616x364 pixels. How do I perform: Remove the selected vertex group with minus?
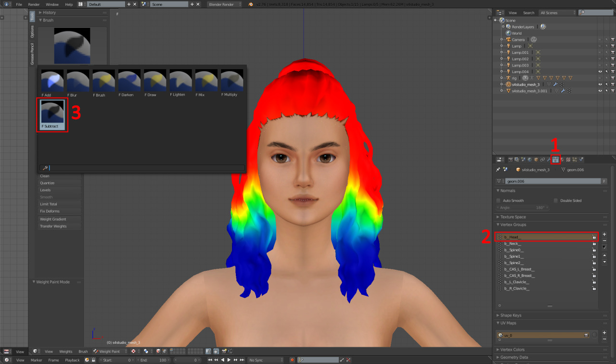[x=604, y=240]
